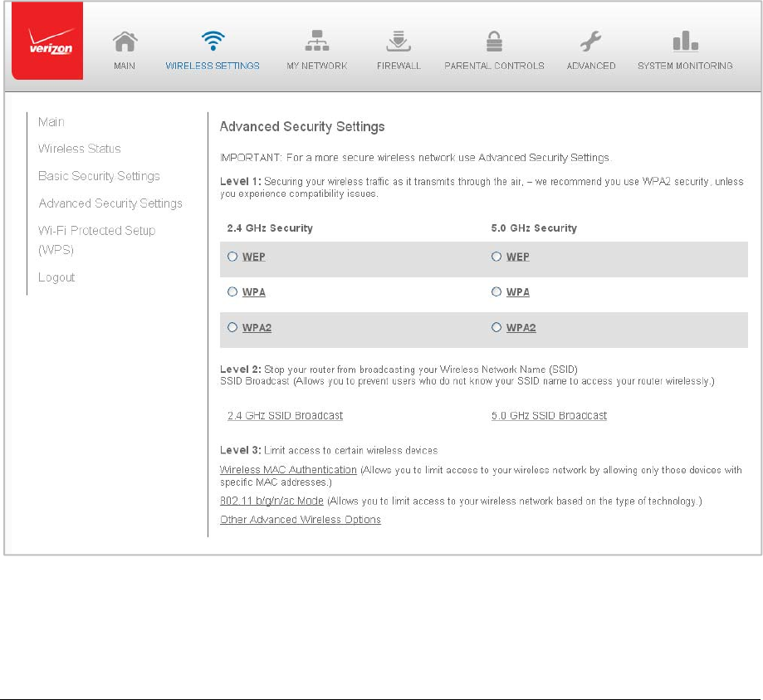Open the 2.4 GHz WEP link
This screenshot has width=763, height=700.
[254, 257]
